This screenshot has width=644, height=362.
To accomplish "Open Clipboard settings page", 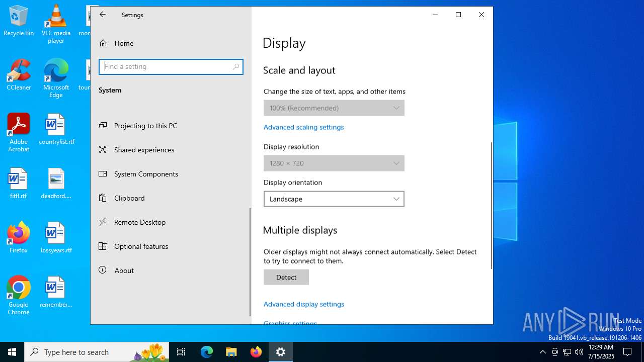I will pyautogui.click(x=171, y=198).
